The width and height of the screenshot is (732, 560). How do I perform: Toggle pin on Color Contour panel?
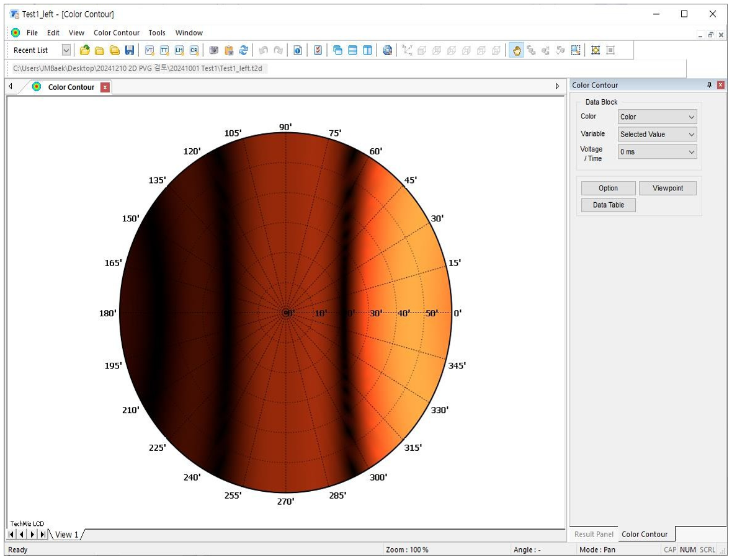pos(710,86)
